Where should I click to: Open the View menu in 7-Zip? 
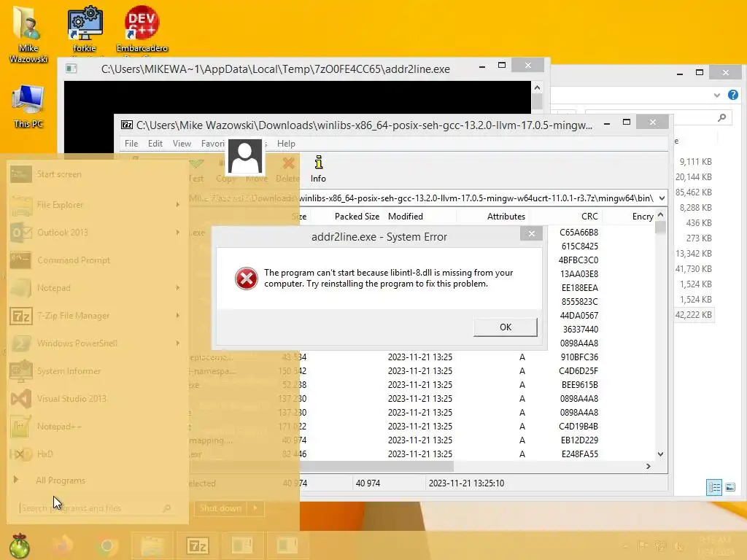tap(182, 144)
